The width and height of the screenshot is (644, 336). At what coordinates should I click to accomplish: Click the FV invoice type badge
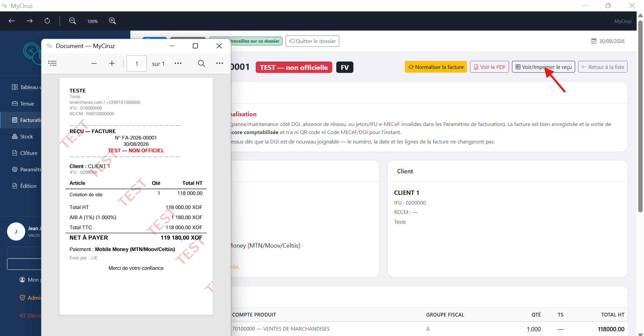[x=345, y=67]
